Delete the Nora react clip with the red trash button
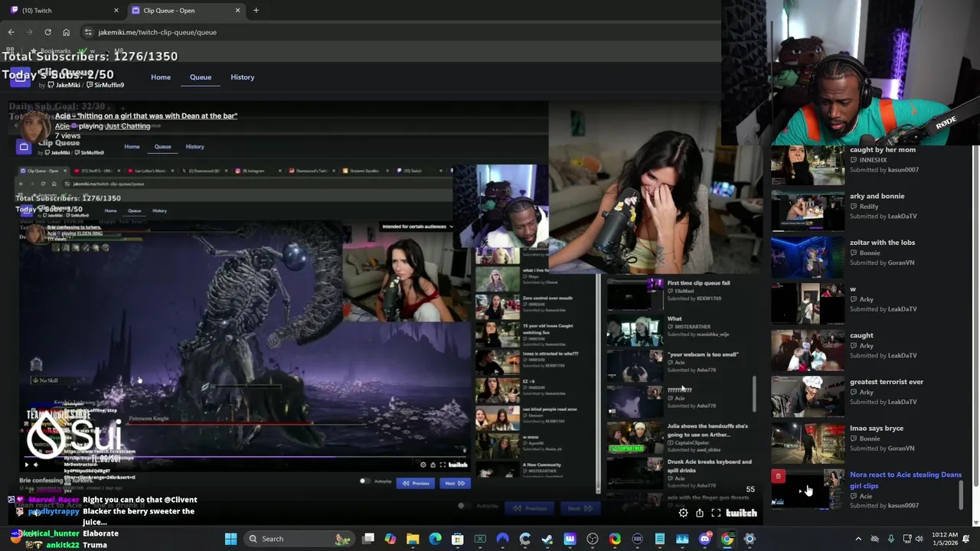 [778, 477]
